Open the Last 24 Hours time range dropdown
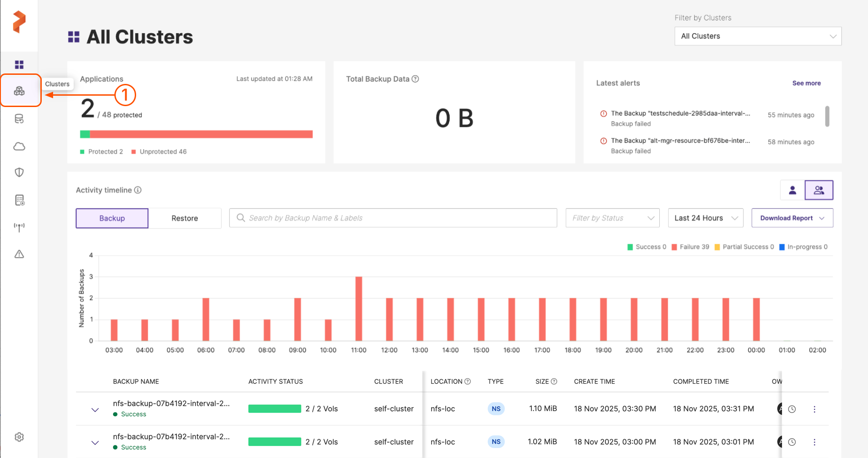868x458 pixels. 705,218
